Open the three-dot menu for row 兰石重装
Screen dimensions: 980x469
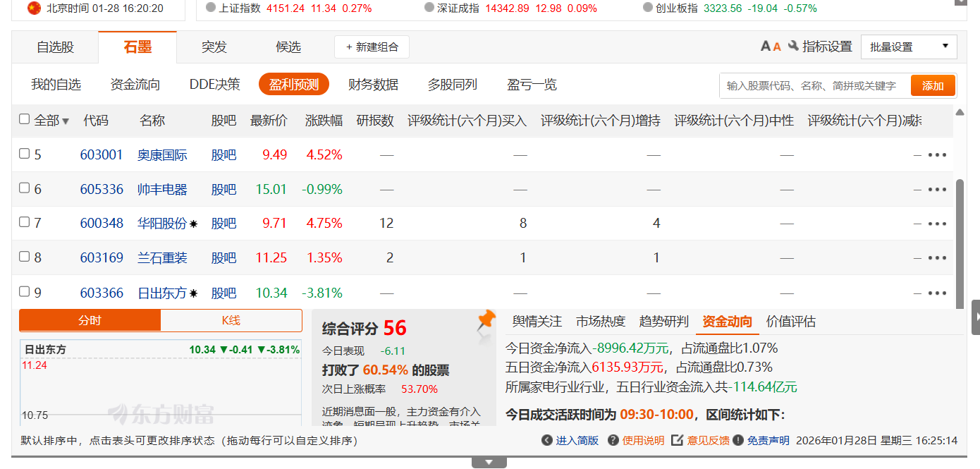pos(937,258)
